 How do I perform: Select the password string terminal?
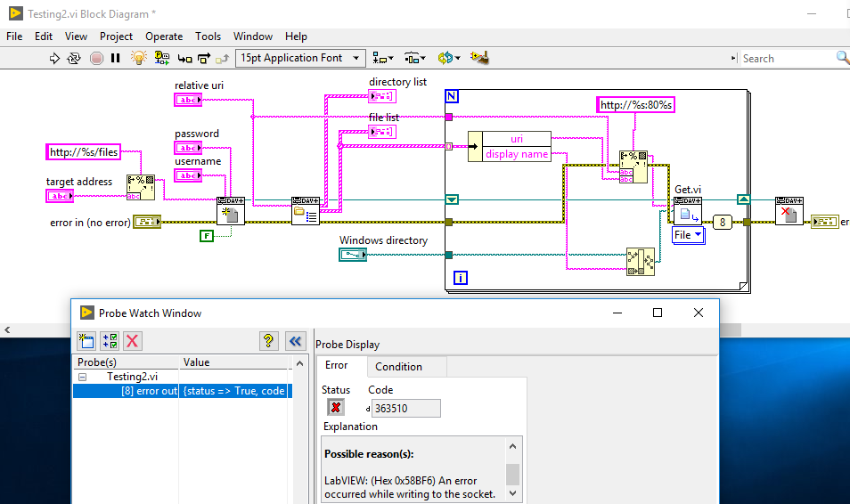point(188,148)
